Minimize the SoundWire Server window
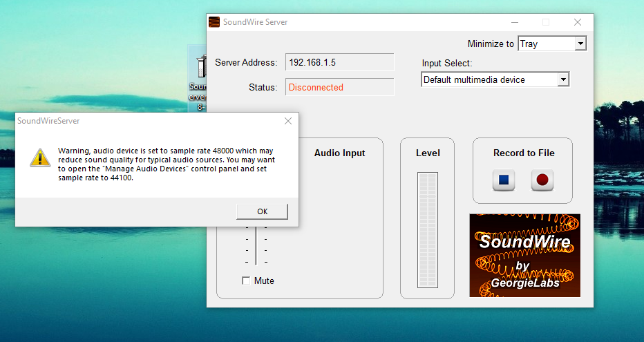 514,22
